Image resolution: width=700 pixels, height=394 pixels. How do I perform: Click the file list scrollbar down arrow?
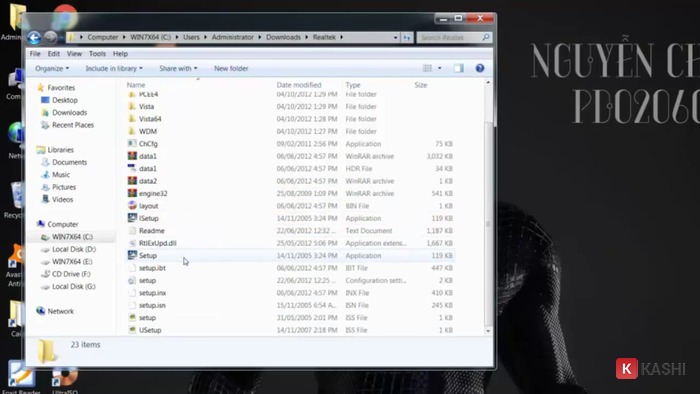[488, 331]
